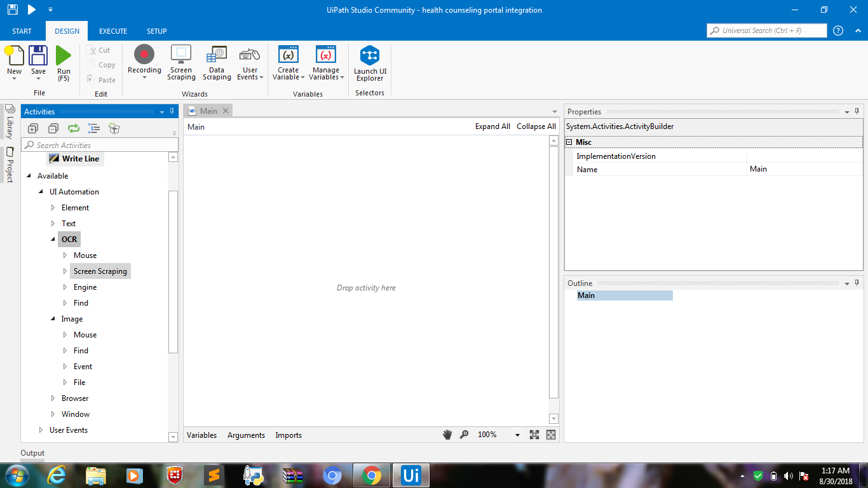Expand the Element tree node

click(x=53, y=208)
